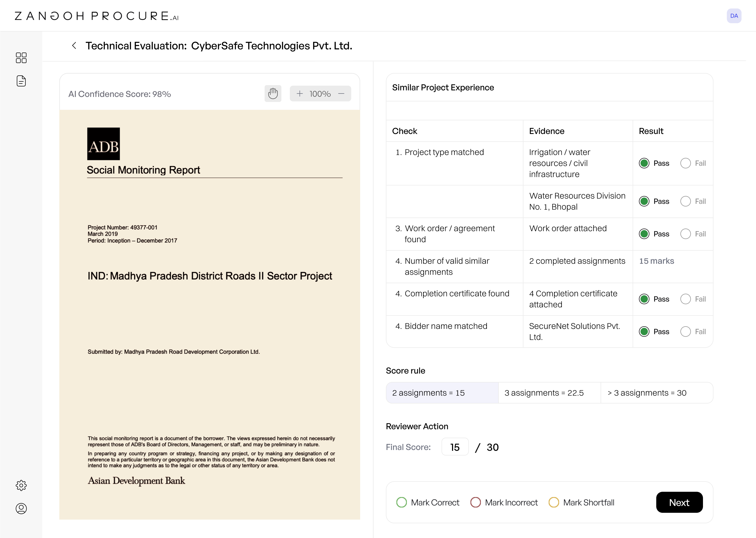Click the 100% zoom level value
The height and width of the screenshot is (538, 756).
pos(320,94)
